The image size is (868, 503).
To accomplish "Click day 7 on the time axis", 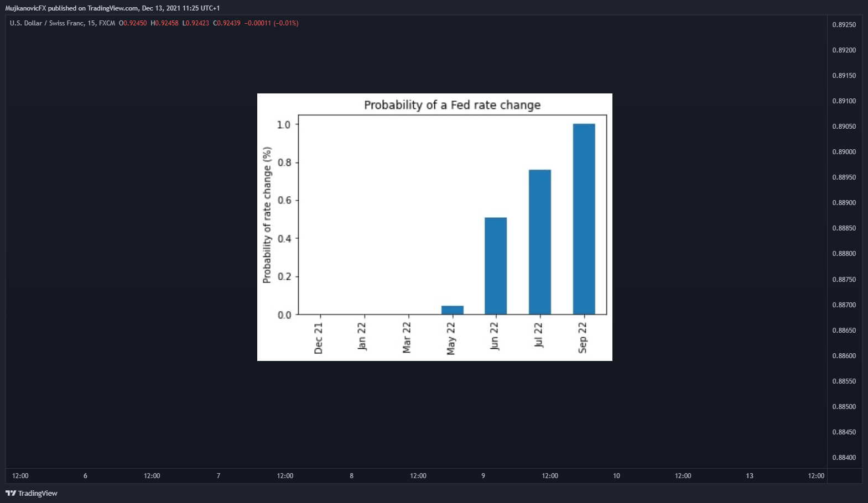I will [219, 476].
